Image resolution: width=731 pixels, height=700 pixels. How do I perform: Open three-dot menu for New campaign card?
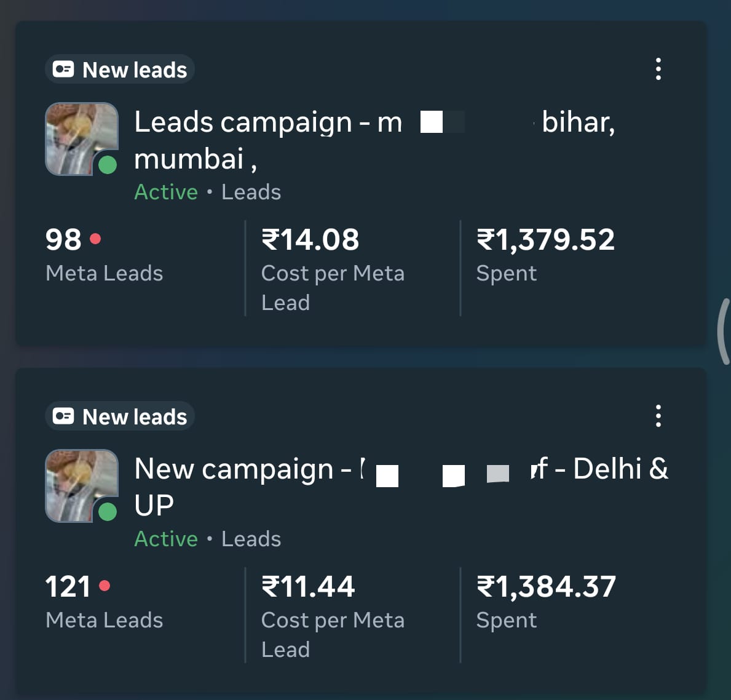(658, 416)
